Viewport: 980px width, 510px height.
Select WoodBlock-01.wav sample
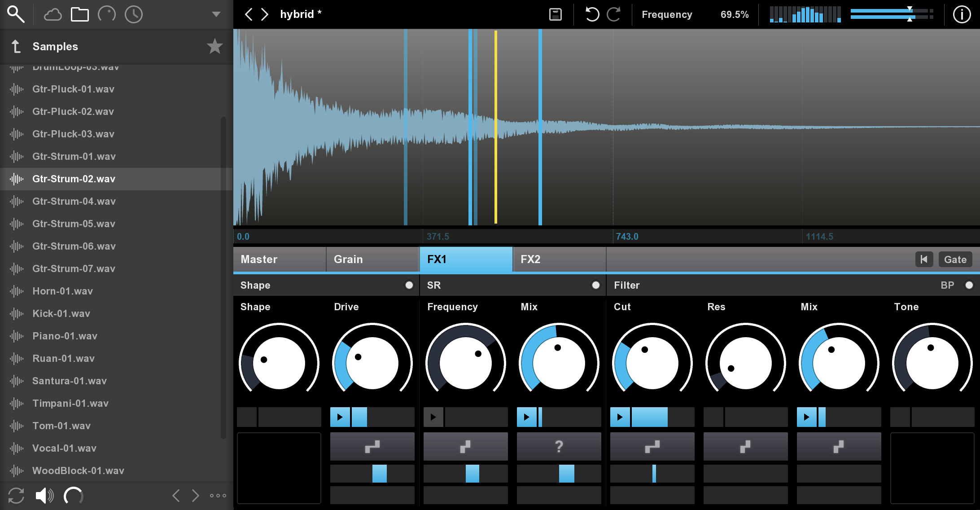tap(111, 470)
